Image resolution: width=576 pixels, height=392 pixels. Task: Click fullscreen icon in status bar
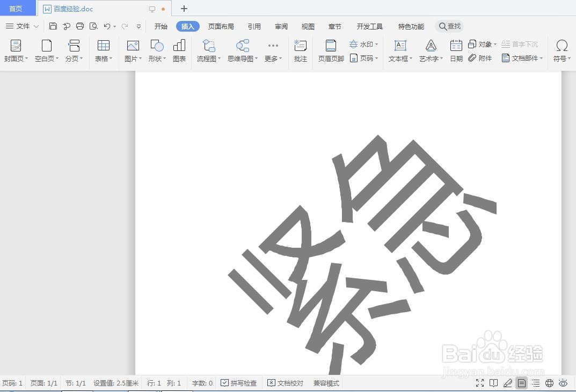tap(480, 383)
